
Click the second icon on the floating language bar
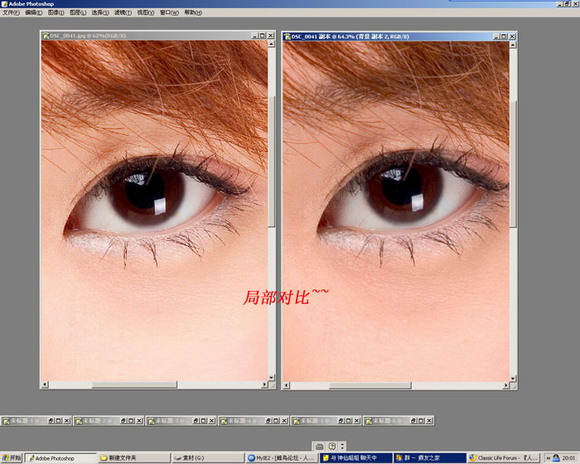pyautogui.click(x=332, y=446)
